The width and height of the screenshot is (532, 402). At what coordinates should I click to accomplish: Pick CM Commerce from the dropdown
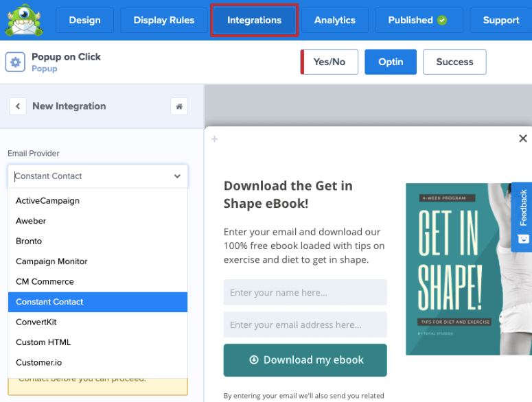tap(97, 282)
